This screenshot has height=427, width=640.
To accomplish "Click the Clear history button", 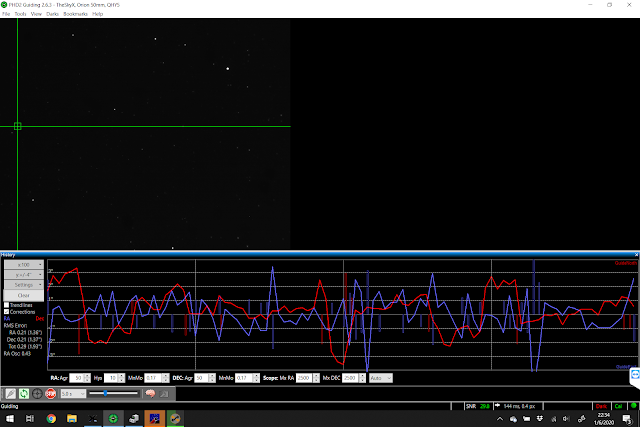I will (24, 295).
